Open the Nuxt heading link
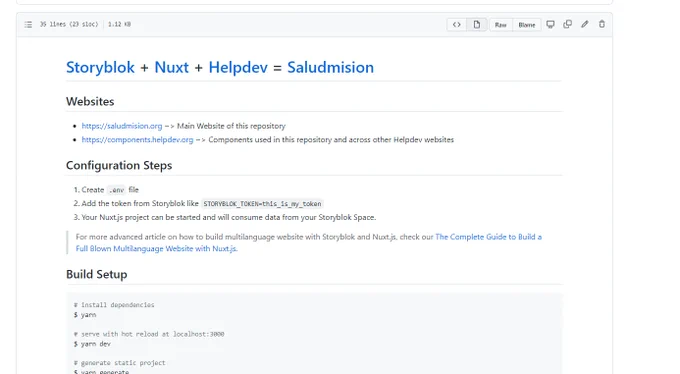This screenshot has width=680, height=374. tap(171, 67)
